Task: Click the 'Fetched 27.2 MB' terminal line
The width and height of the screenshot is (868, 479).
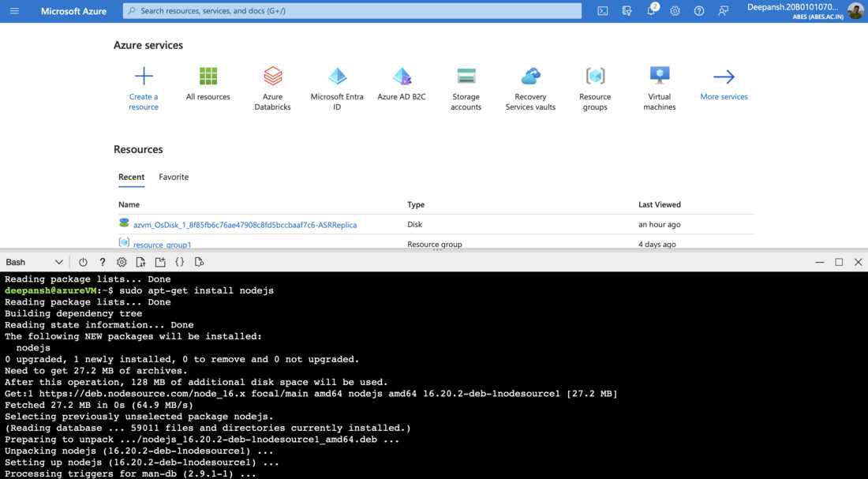Action: 99,405
